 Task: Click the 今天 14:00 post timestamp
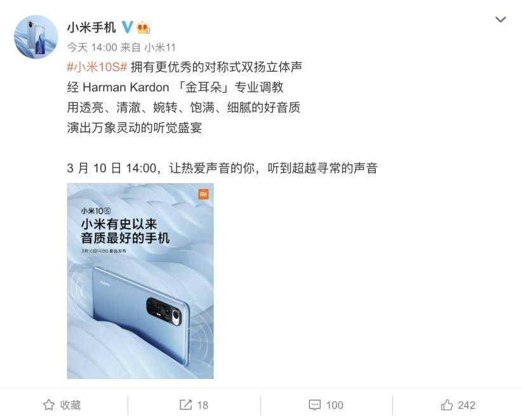(x=92, y=48)
